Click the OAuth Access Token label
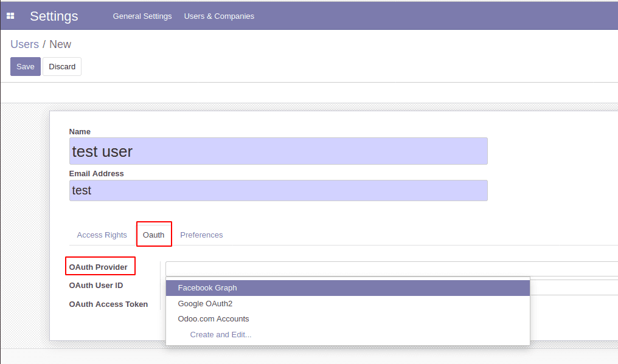618x364 pixels. point(108,304)
